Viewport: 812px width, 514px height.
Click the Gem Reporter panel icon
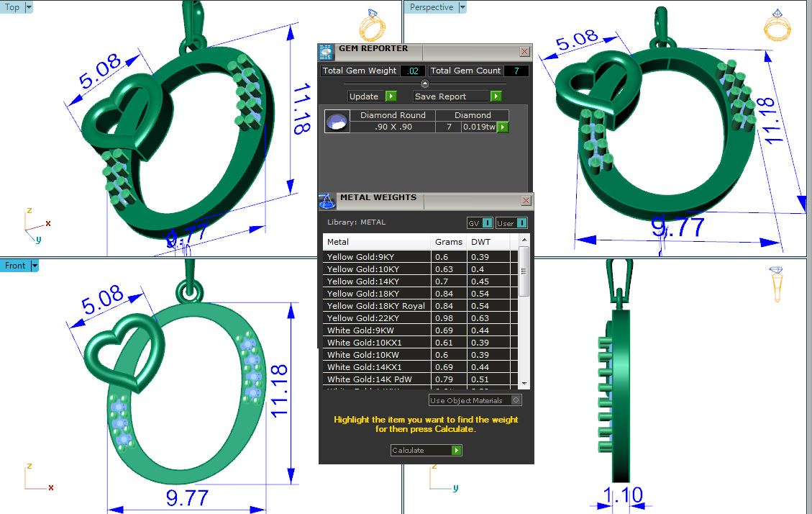coord(327,51)
